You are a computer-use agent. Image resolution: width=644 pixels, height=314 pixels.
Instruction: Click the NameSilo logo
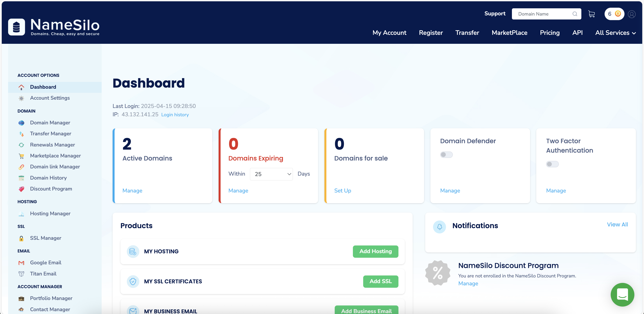(54, 27)
